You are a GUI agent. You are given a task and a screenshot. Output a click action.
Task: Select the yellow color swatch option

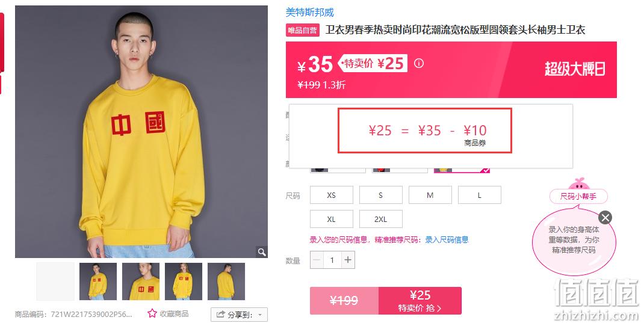(462, 170)
